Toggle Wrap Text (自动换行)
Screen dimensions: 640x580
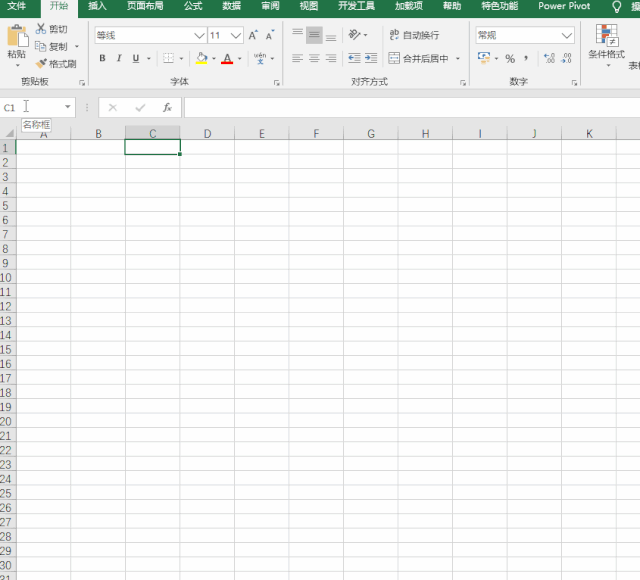click(414, 35)
